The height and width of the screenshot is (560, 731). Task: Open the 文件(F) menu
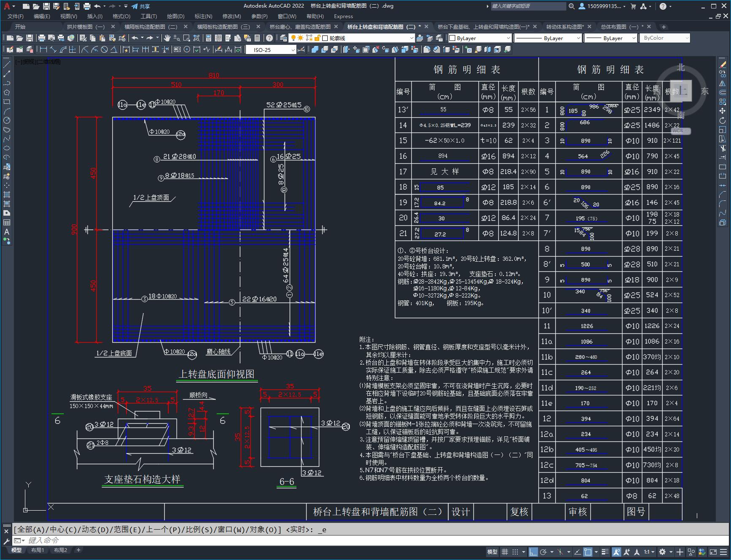(16, 16)
